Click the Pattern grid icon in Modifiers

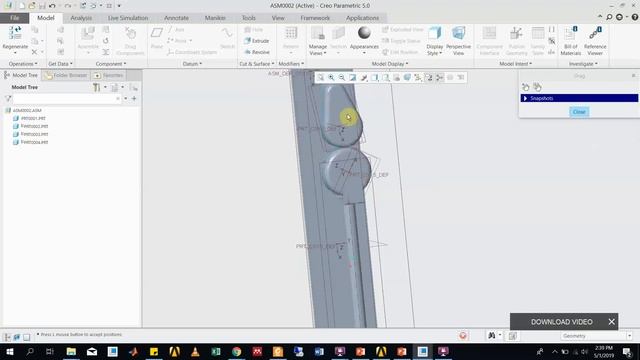tap(291, 33)
